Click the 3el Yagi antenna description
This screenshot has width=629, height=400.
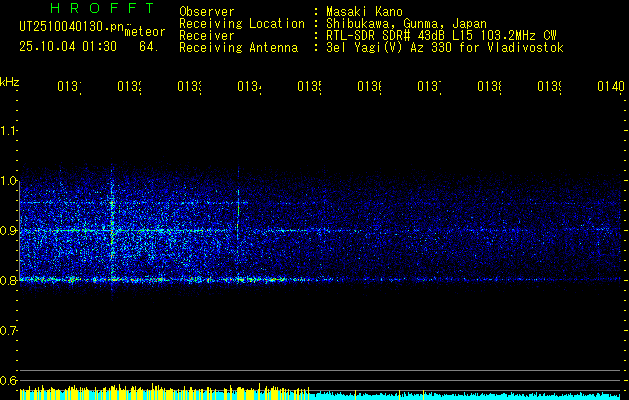point(445,48)
